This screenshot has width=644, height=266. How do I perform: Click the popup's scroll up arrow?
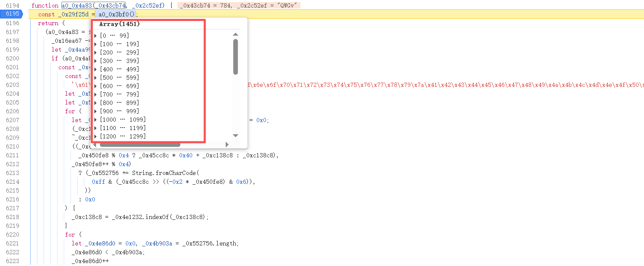pos(235,34)
